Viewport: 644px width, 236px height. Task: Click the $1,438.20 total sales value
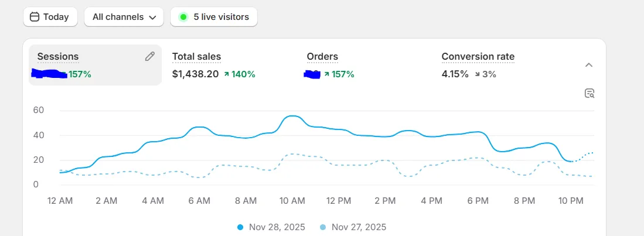[195, 74]
